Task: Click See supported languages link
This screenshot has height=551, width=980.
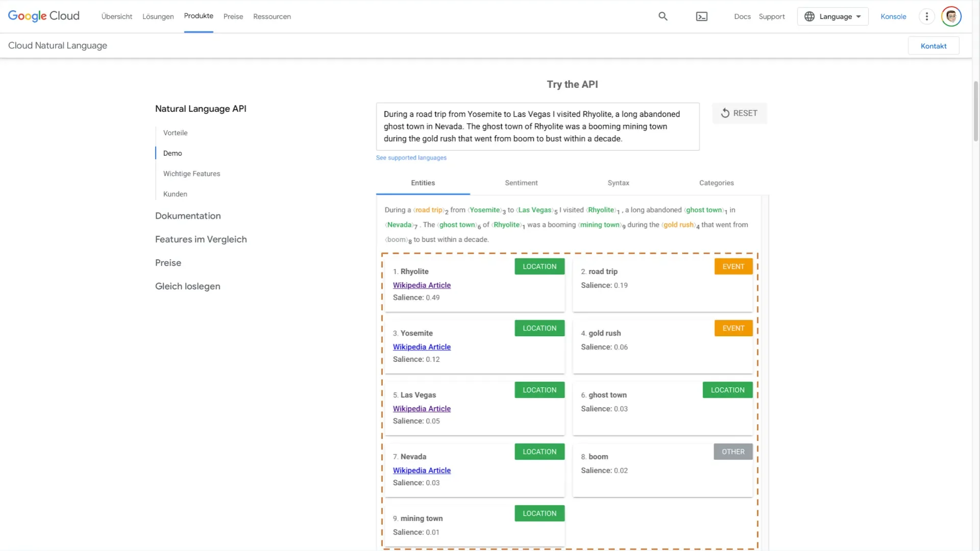Action: pyautogui.click(x=411, y=158)
